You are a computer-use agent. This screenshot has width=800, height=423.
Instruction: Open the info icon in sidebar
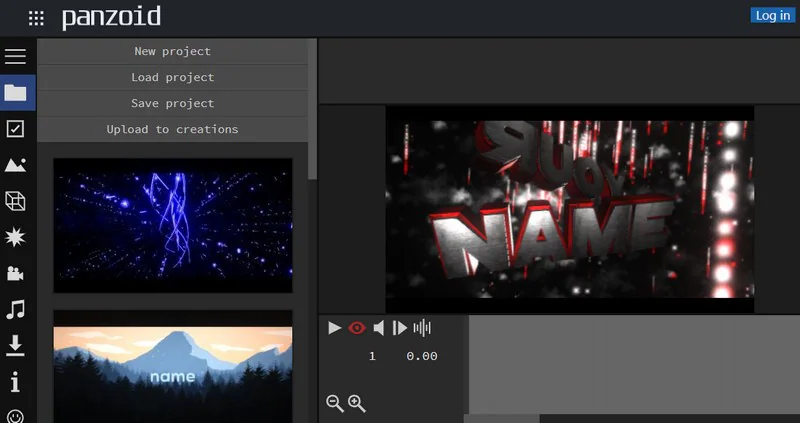click(x=15, y=381)
